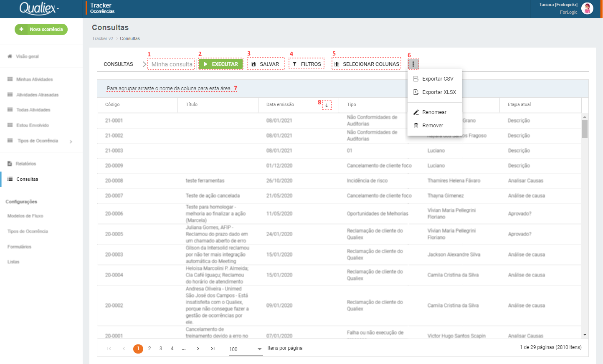Screen dimensions: 603x364
Task: Click the funnel icon in FILTROS
Action: [295, 64]
